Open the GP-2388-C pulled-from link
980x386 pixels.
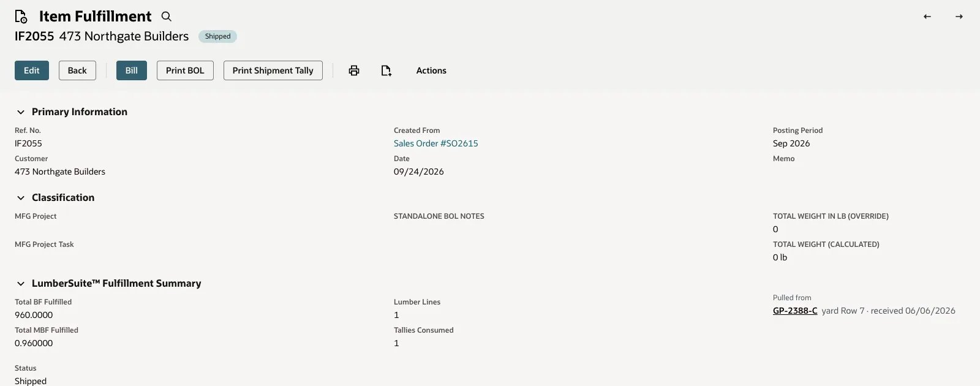(x=795, y=311)
